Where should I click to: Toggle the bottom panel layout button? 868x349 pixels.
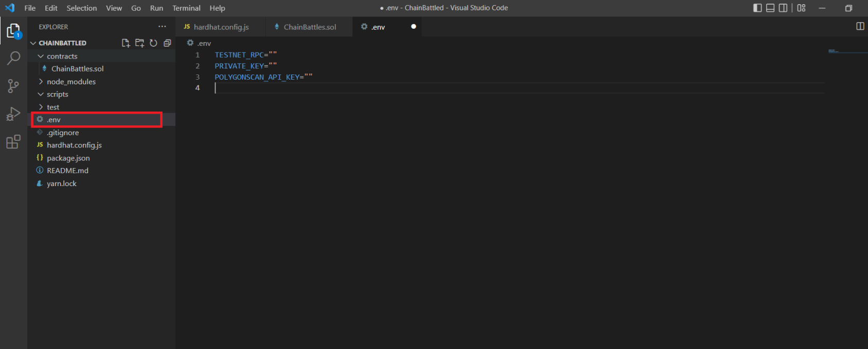[770, 8]
